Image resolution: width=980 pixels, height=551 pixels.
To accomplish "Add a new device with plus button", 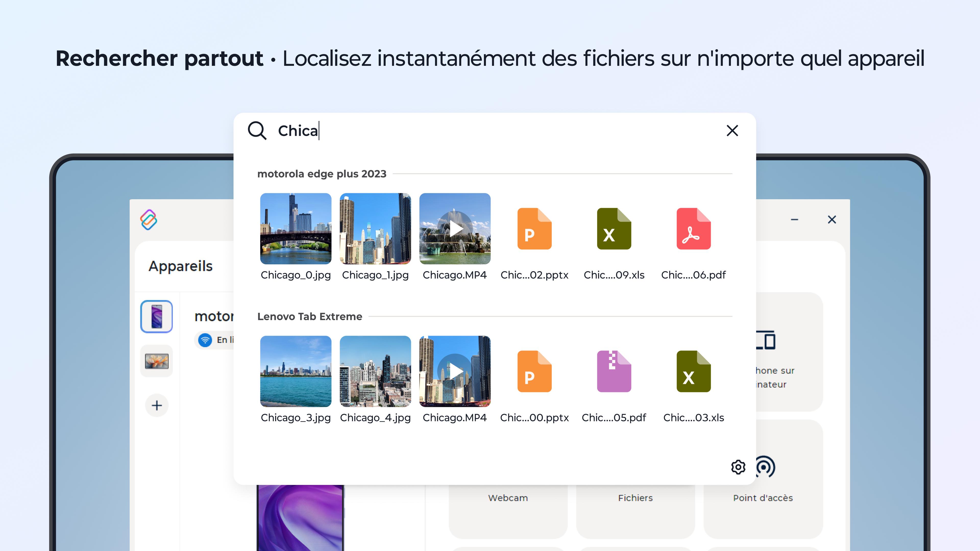I will pos(156,405).
